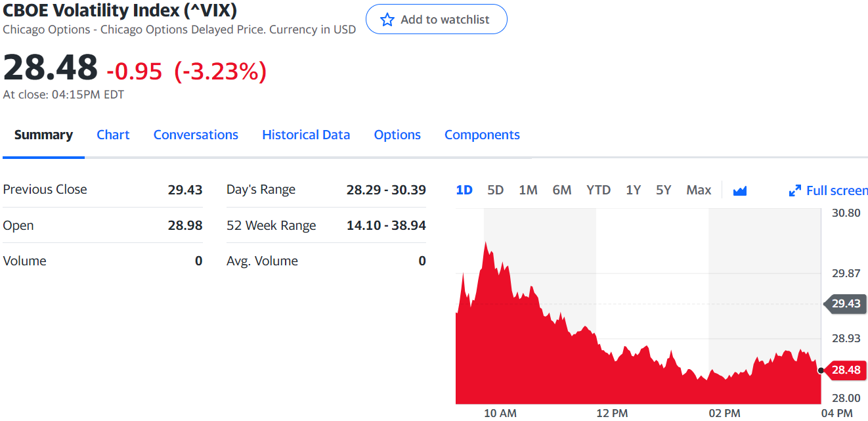Click the 10 AM time axis label
The height and width of the screenshot is (421, 868).
(x=500, y=413)
